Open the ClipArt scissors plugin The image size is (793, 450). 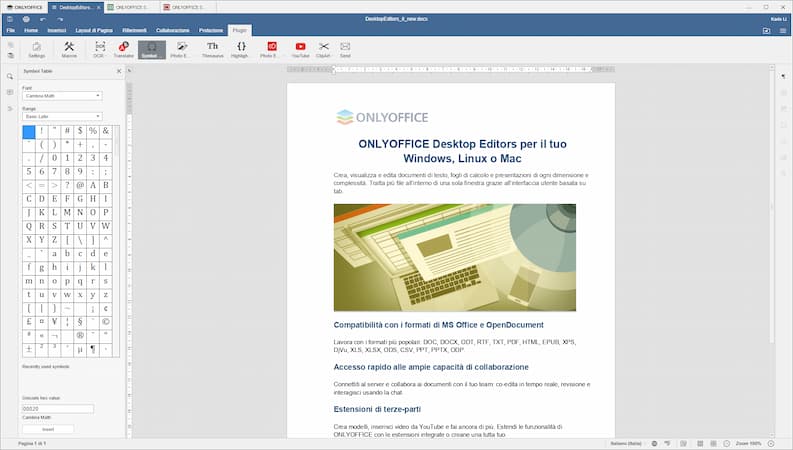(324, 49)
